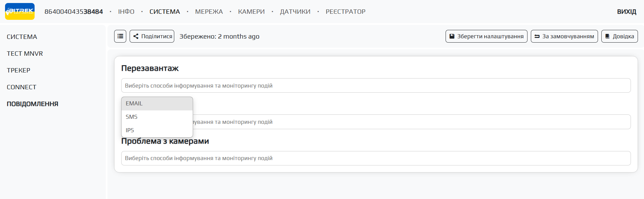
Task: Open the Довідка help button
Action: pos(619,36)
